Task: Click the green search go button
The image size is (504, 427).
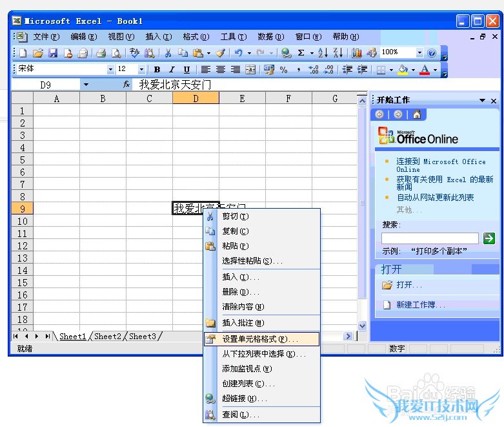Action: [489, 238]
